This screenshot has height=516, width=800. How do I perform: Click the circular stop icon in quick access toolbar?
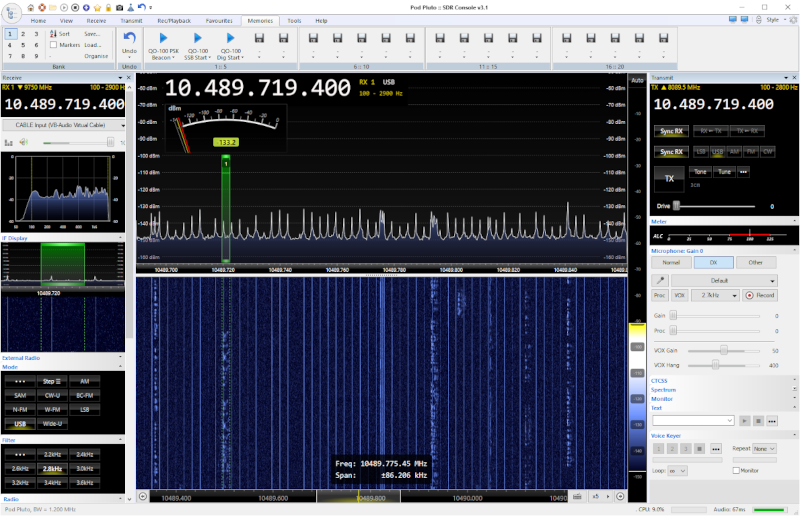75,8
